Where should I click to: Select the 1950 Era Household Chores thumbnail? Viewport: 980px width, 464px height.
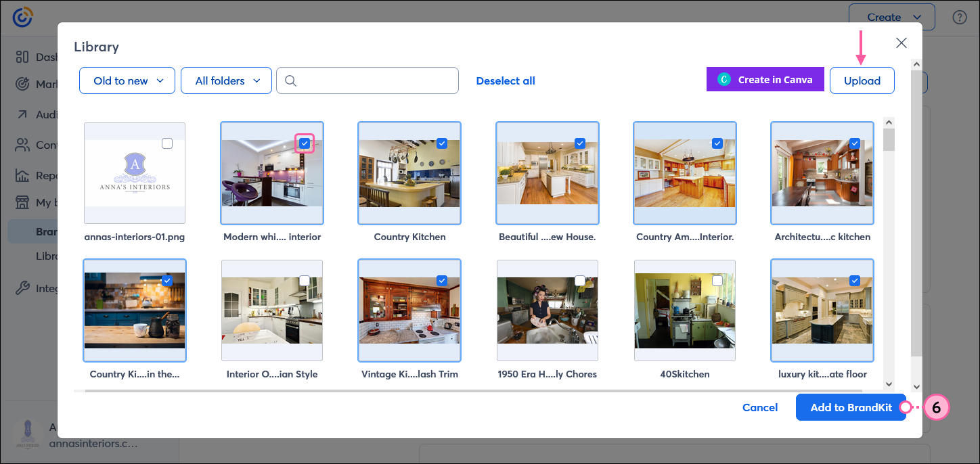[x=547, y=310]
